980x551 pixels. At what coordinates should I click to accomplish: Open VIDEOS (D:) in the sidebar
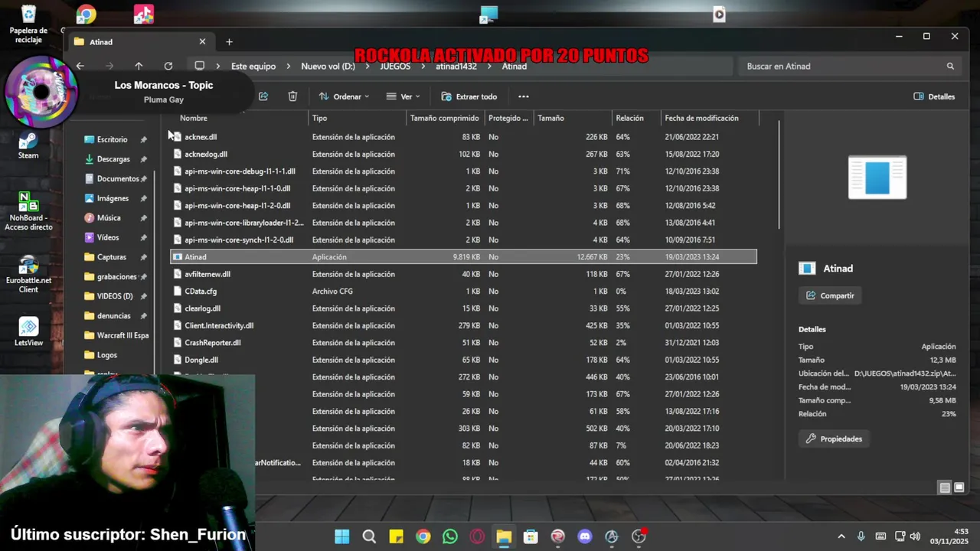pos(114,296)
